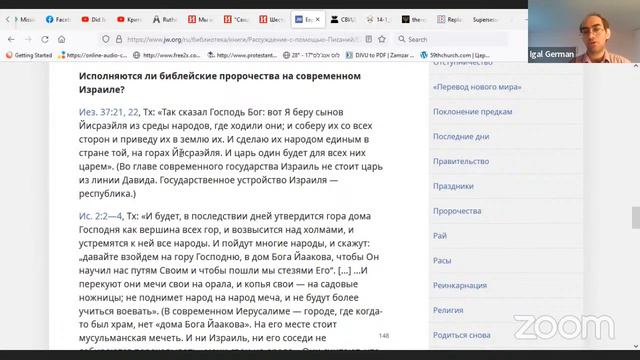The width and height of the screenshot is (640, 360).
Task: Open sidebar topic Реинкарнация
Action: pyautogui.click(x=460, y=286)
